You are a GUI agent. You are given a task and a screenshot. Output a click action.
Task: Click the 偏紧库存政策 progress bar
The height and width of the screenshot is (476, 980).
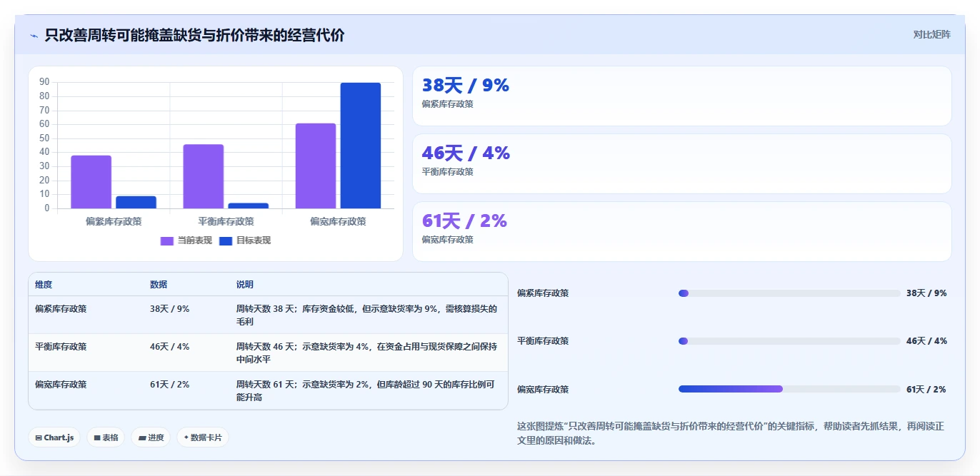[789, 293]
